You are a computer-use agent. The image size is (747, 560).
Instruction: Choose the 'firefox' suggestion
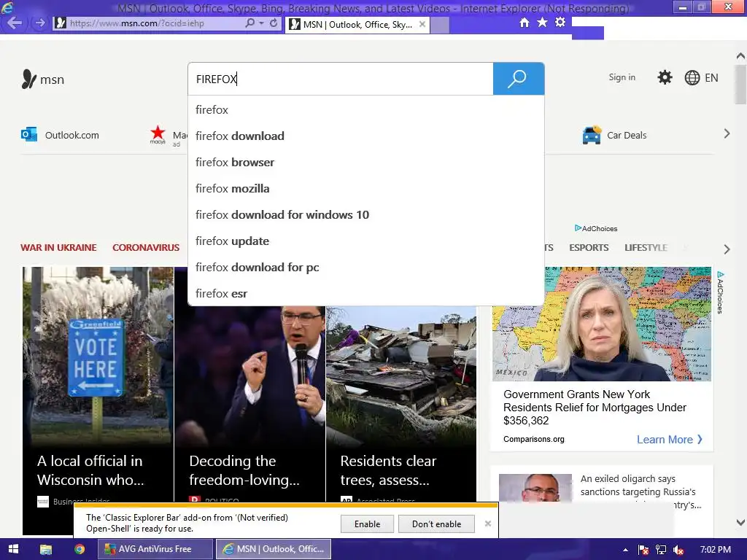coord(366,110)
